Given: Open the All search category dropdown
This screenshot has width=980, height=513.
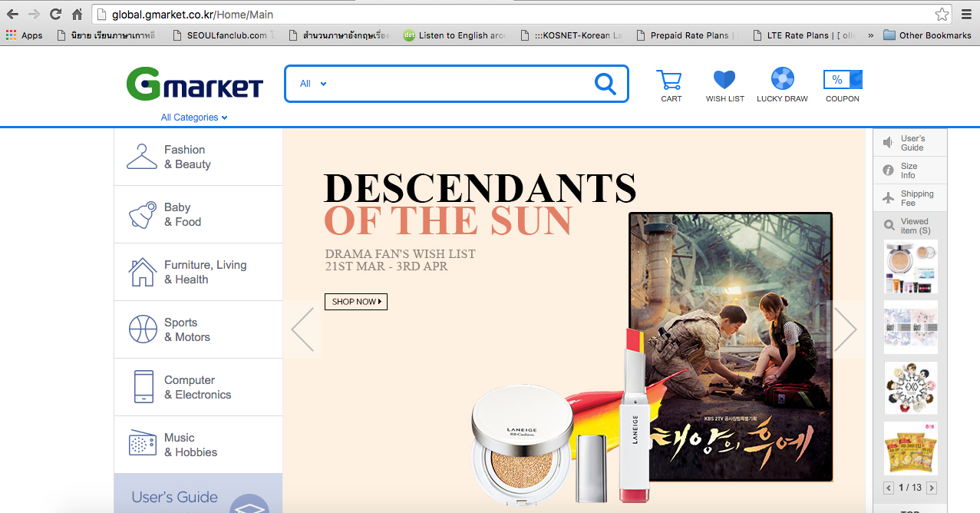Looking at the screenshot, I should [313, 84].
